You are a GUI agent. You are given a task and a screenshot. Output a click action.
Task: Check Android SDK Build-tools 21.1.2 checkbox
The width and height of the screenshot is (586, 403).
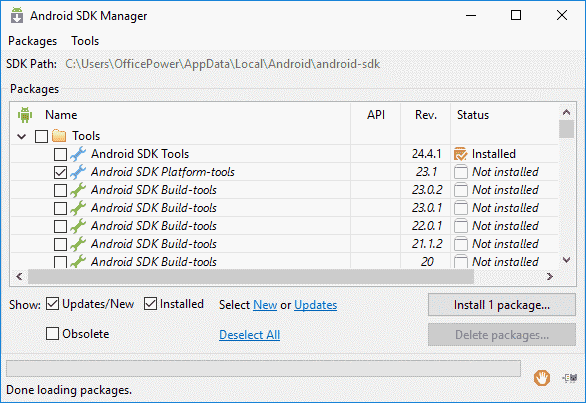click(60, 244)
